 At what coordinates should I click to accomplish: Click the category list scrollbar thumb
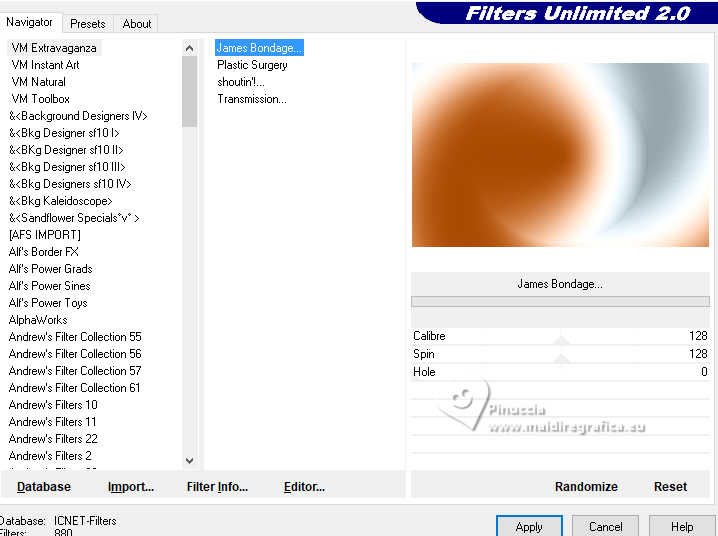189,92
